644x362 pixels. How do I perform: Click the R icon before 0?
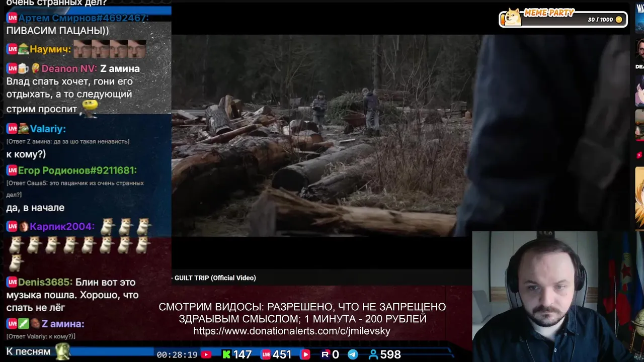[x=325, y=354]
